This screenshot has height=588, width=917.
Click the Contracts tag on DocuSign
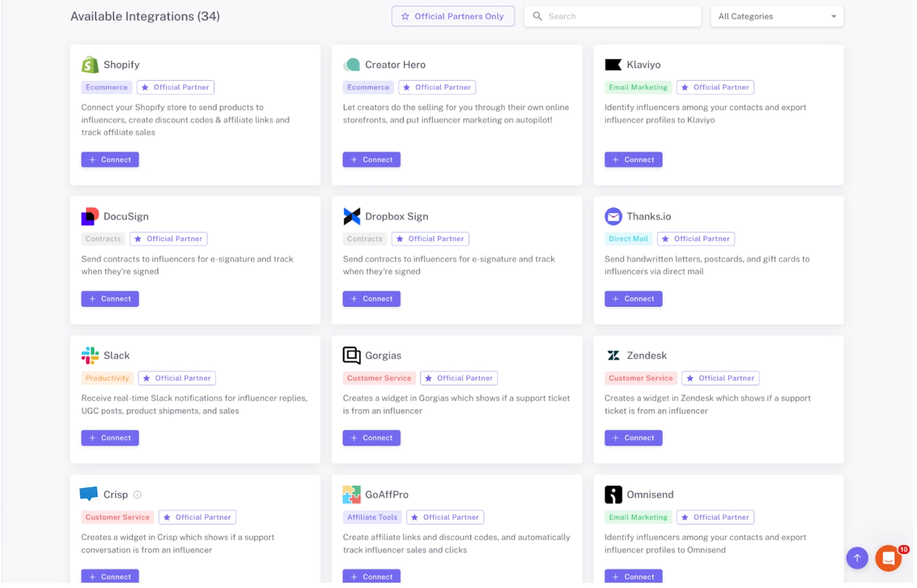pyautogui.click(x=103, y=239)
